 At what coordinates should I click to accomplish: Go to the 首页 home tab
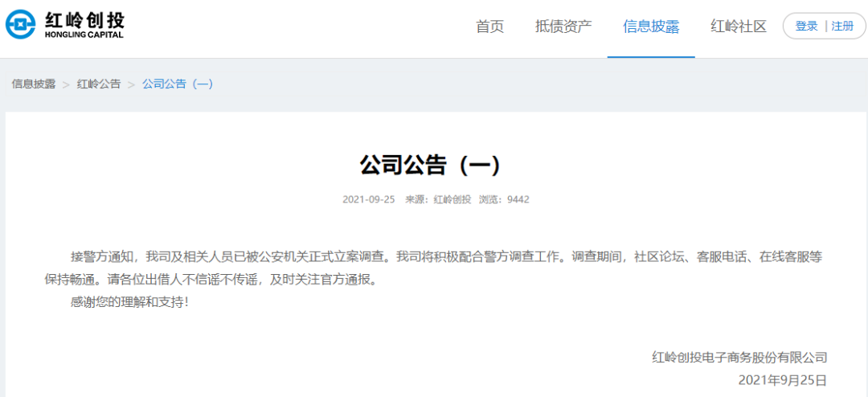pos(489,27)
